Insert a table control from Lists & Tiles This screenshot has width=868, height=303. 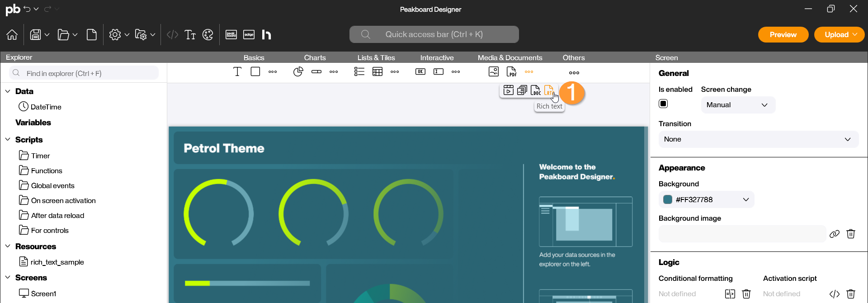pos(377,72)
